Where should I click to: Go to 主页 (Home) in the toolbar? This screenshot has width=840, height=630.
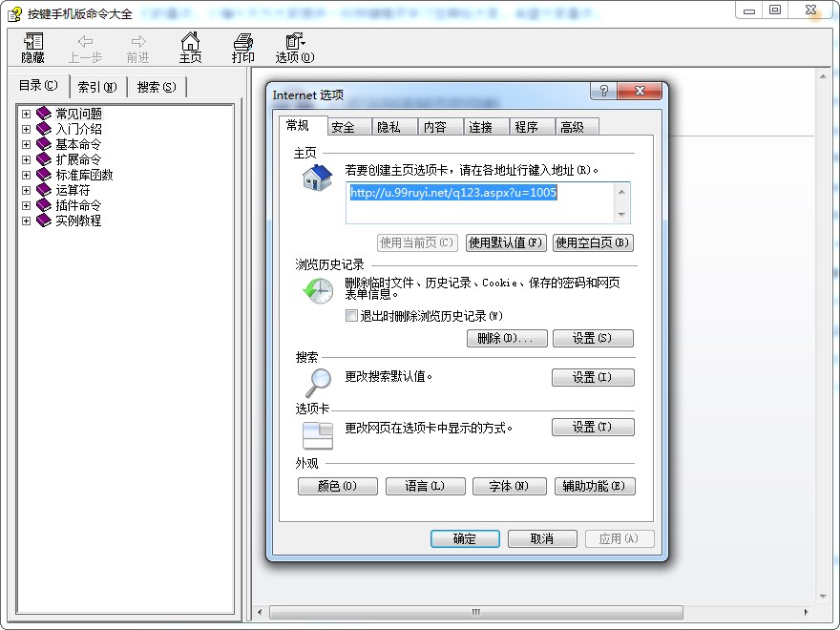pos(190,49)
